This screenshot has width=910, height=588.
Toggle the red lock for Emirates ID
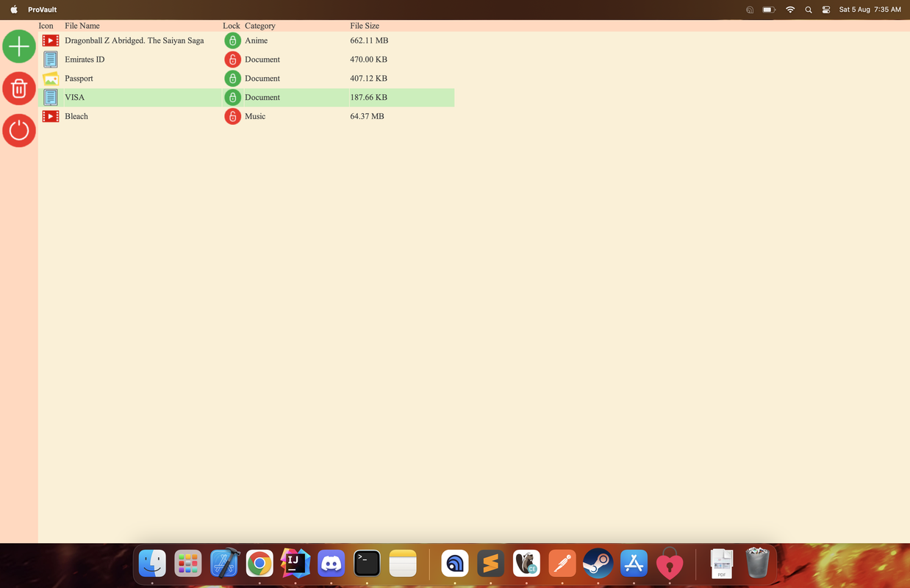pos(232,60)
